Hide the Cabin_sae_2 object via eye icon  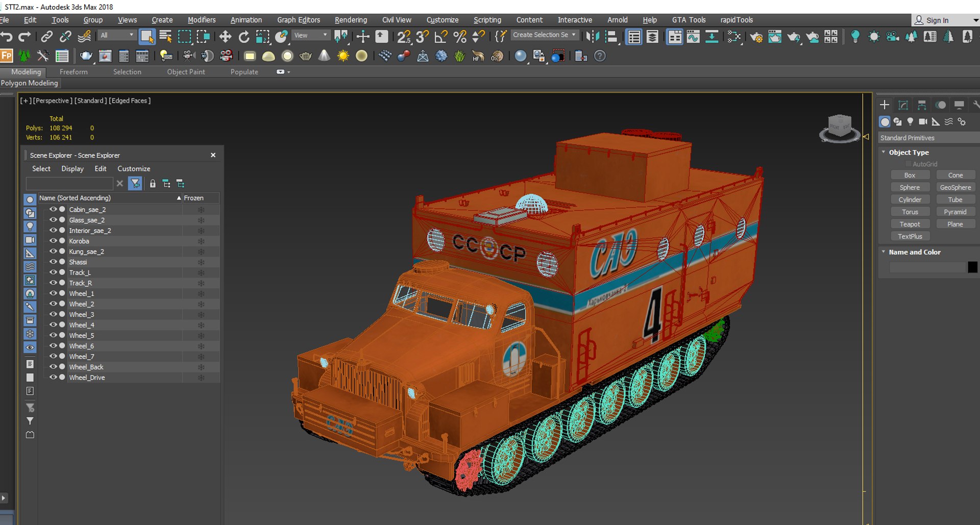click(x=53, y=209)
